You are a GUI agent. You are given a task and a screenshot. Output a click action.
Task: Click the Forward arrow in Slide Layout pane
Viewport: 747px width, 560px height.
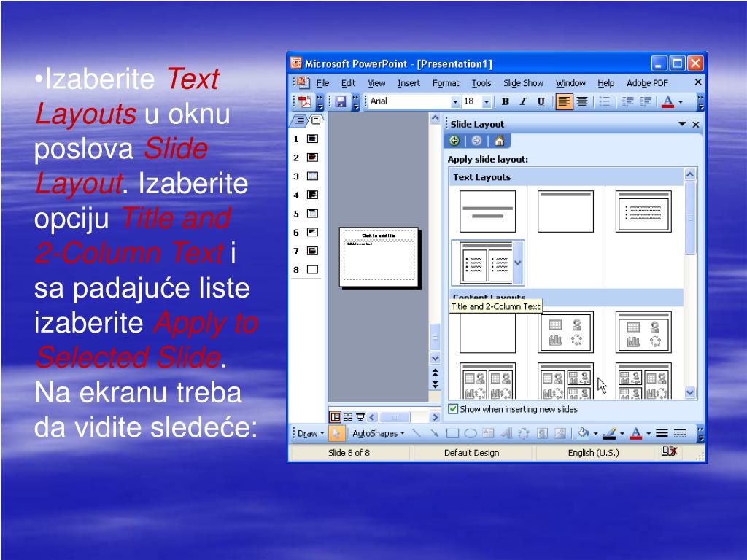[476, 141]
